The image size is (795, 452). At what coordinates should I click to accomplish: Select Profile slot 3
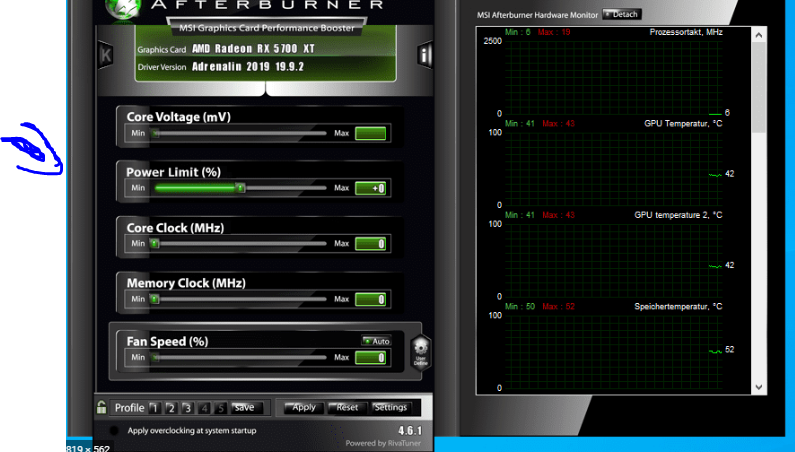[x=188, y=408]
